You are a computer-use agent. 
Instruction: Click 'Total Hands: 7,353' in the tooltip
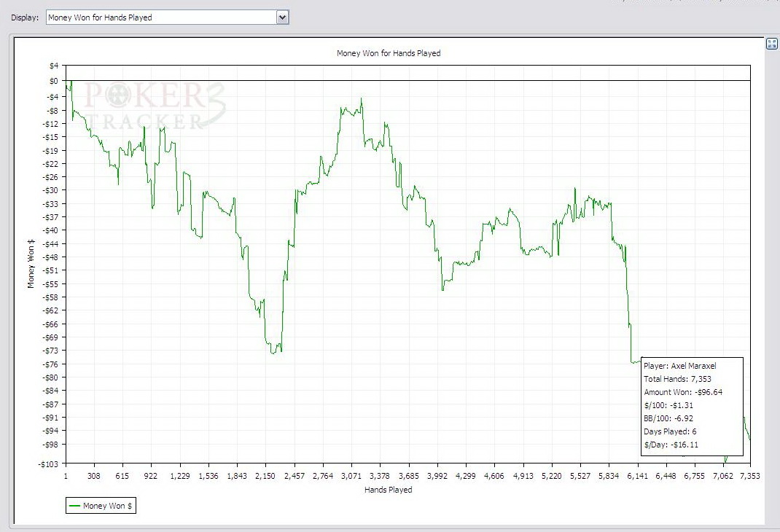coord(678,379)
